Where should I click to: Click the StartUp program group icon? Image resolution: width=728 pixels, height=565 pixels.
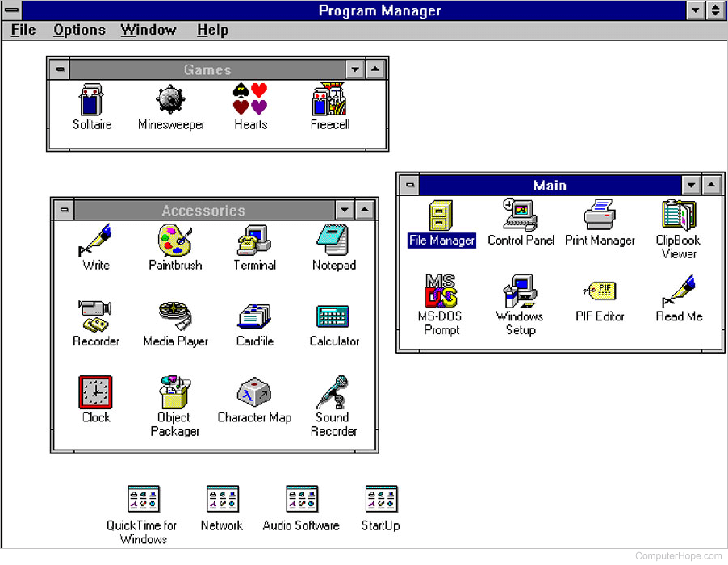coord(381,499)
